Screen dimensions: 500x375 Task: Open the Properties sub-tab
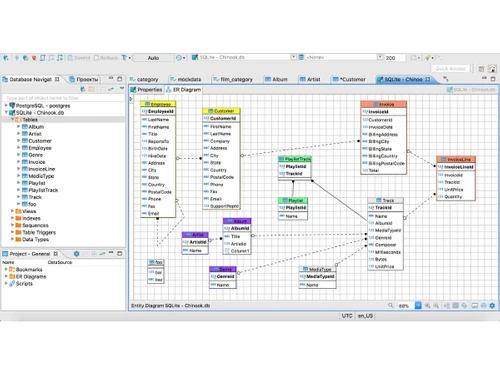[146, 90]
